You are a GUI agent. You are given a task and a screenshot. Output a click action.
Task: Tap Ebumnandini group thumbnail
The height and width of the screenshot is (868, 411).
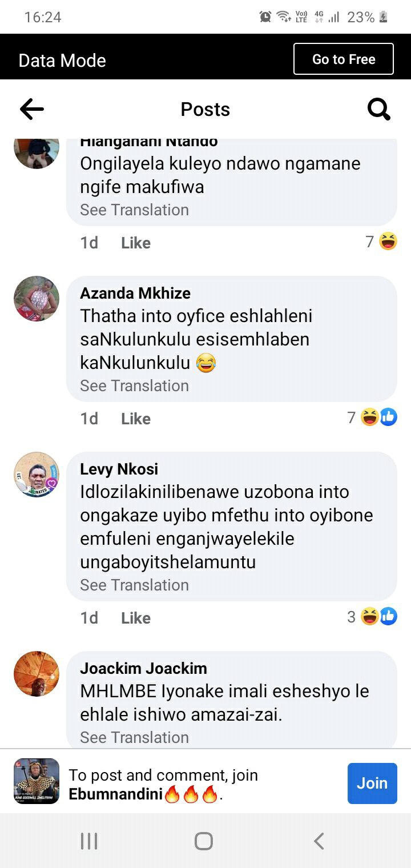tap(37, 781)
